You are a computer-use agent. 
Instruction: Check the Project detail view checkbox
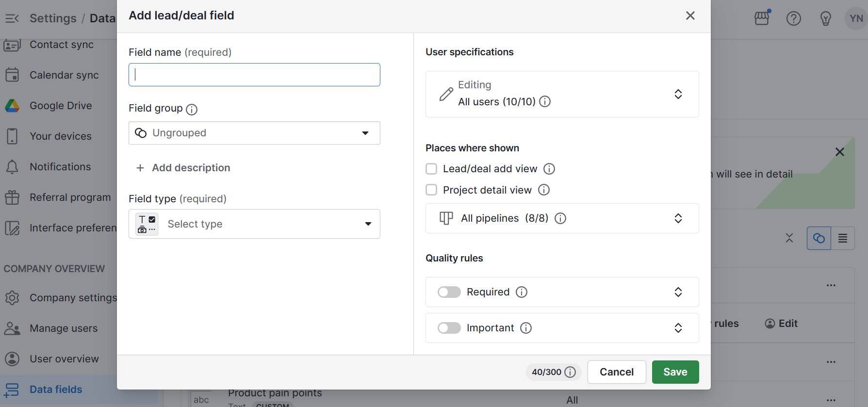pos(431,190)
